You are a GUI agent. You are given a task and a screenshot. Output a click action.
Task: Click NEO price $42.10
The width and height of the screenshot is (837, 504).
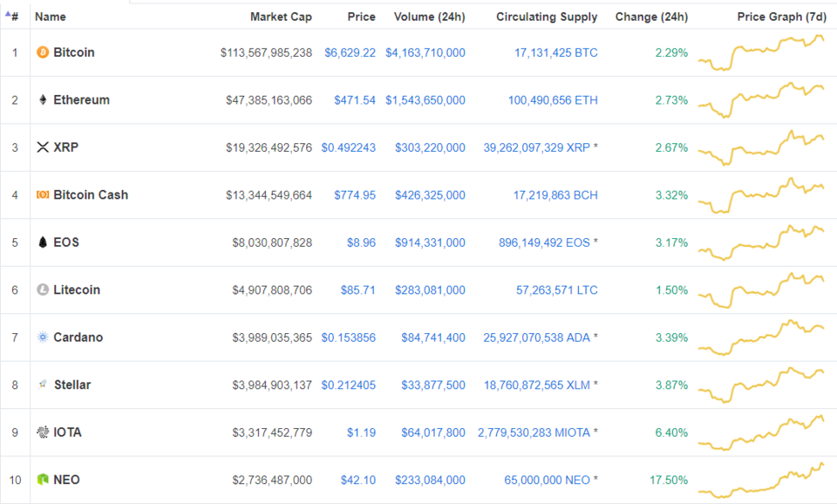(358, 480)
